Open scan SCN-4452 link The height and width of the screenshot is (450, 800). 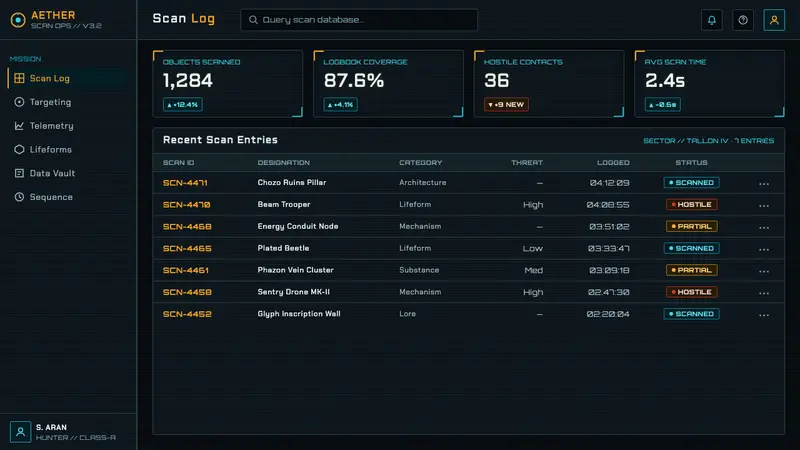[187, 314]
